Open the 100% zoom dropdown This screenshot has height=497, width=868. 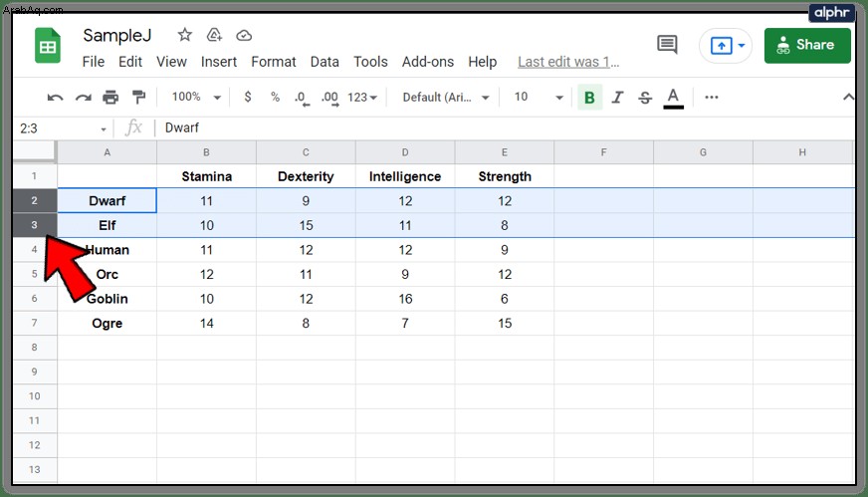pyautogui.click(x=196, y=97)
